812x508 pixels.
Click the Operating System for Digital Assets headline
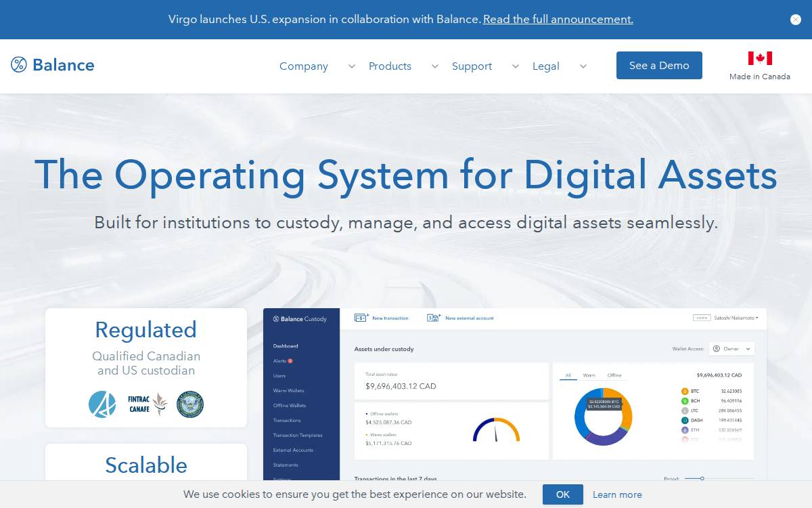(406, 175)
